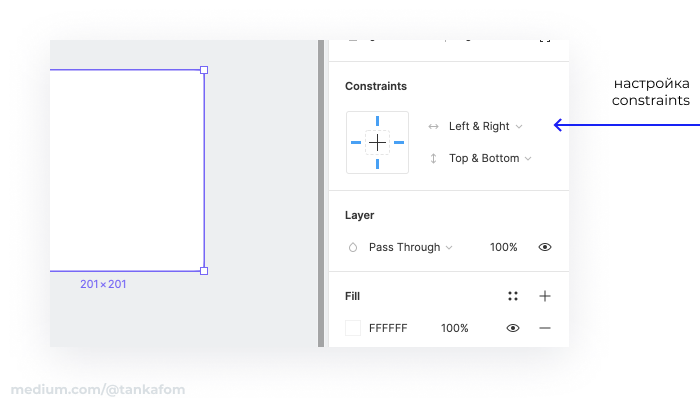Open the fill styles four-dot icon
Viewport: 700px width, 407px height.
513,296
